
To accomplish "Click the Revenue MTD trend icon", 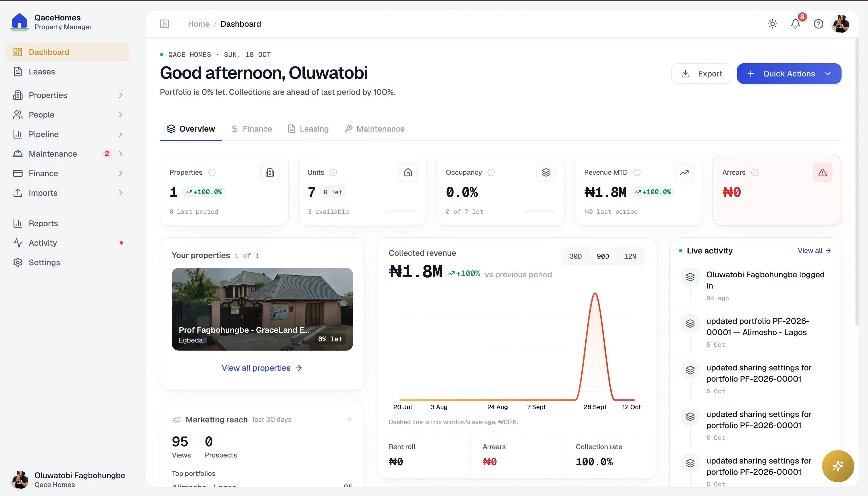I will click(684, 172).
